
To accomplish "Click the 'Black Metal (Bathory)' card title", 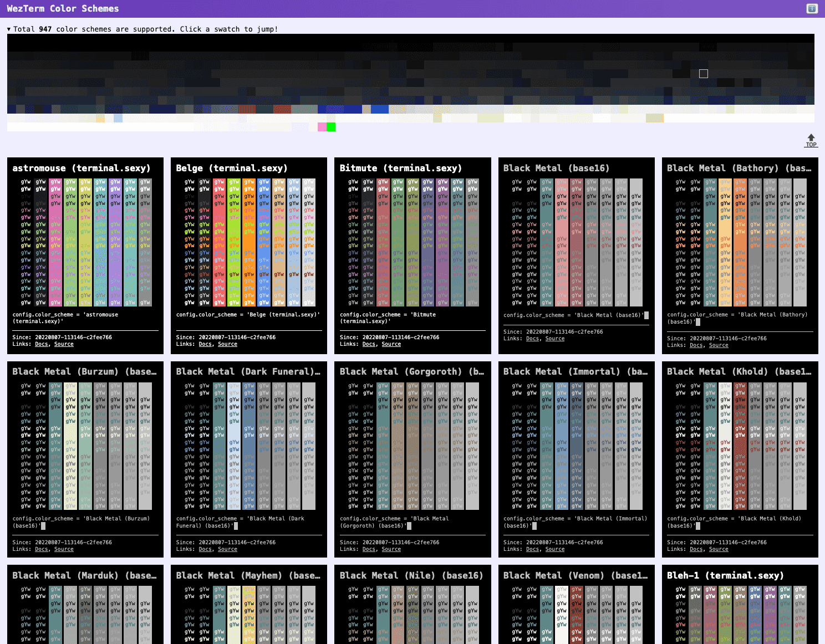I will (739, 168).
